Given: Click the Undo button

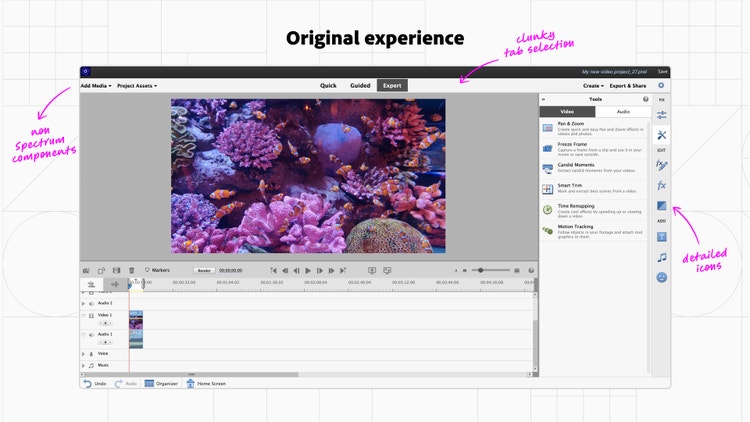Looking at the screenshot, I should (95, 383).
